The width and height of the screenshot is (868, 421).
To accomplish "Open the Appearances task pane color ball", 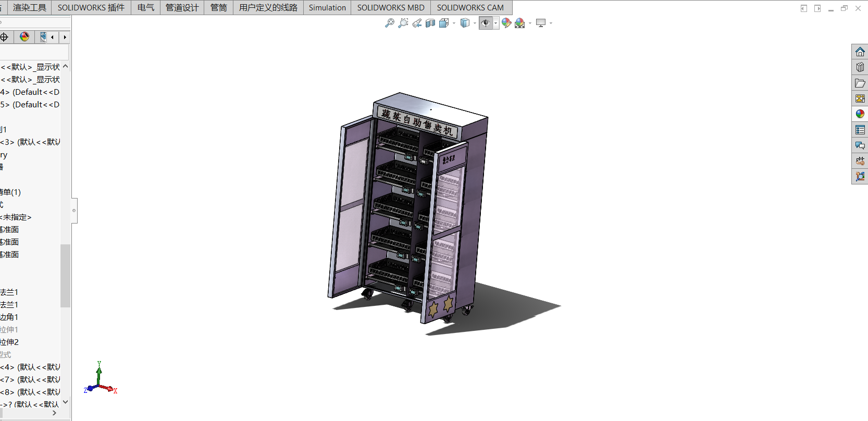I will 860,114.
